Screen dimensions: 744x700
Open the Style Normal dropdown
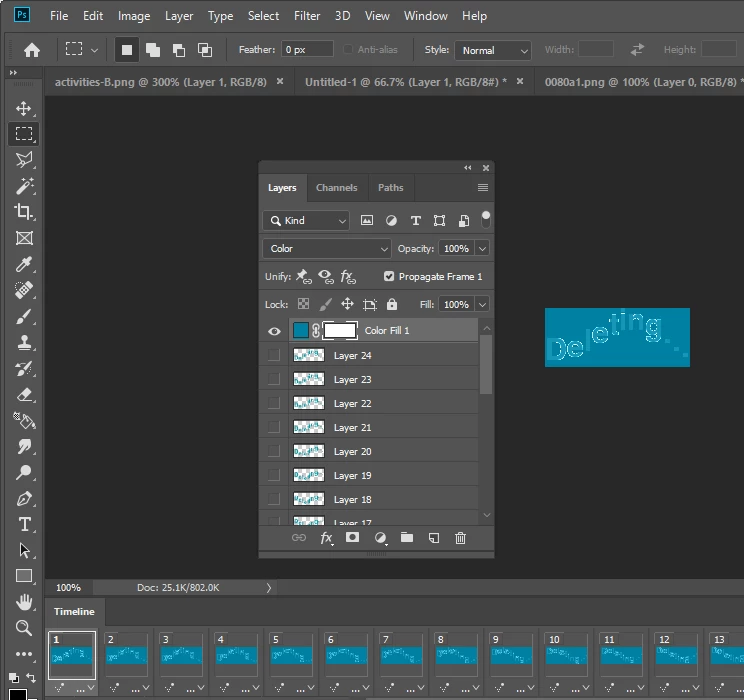[493, 50]
